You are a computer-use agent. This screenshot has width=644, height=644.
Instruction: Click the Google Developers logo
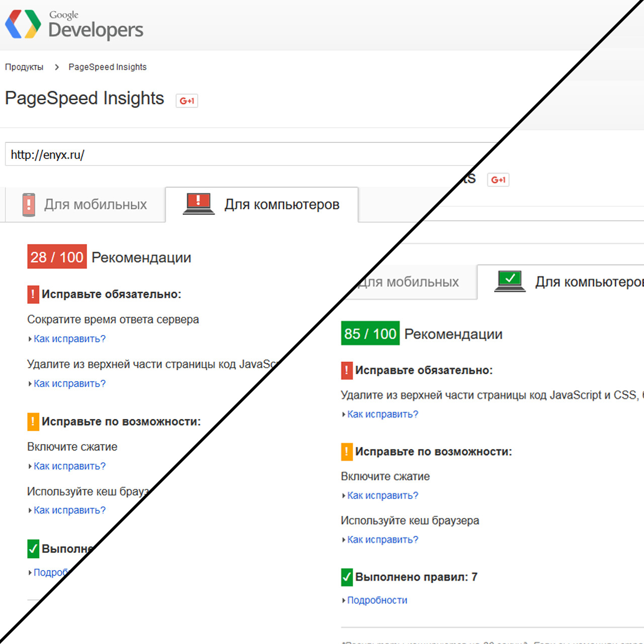coord(74,24)
